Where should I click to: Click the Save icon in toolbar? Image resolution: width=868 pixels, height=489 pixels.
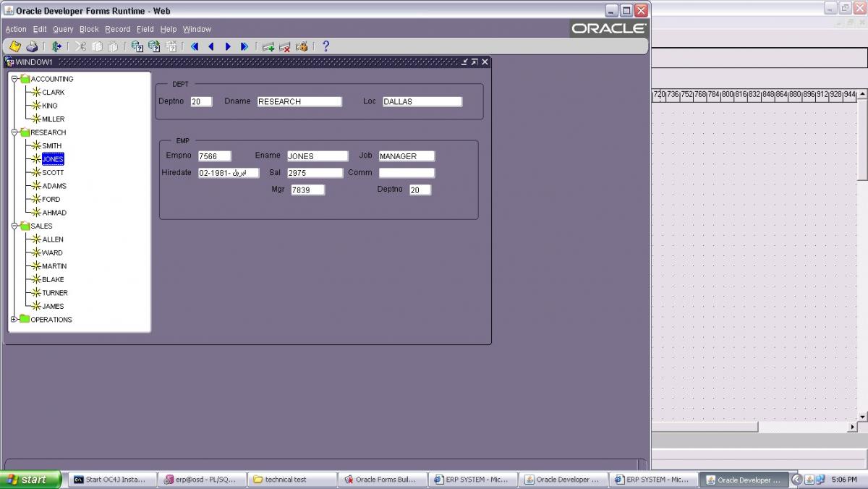point(14,46)
